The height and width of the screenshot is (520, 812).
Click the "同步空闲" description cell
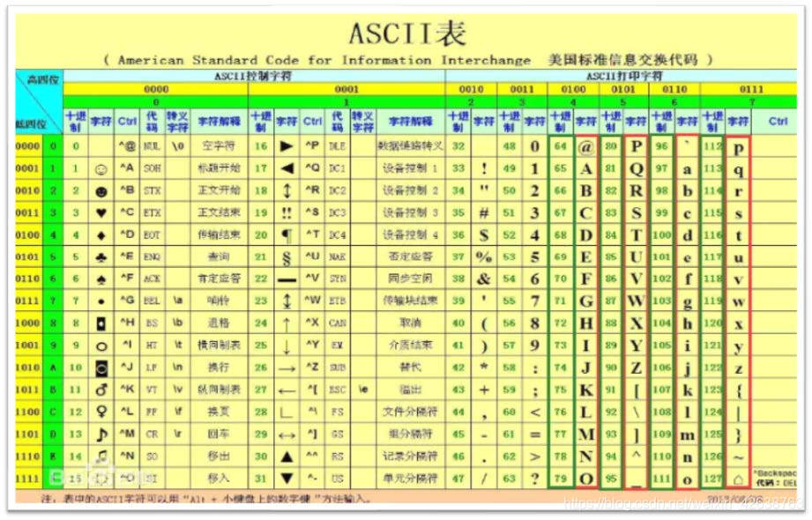[x=410, y=279]
